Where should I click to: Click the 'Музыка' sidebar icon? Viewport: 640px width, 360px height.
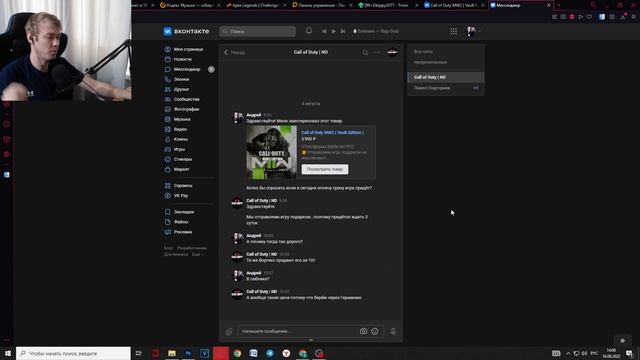167,119
